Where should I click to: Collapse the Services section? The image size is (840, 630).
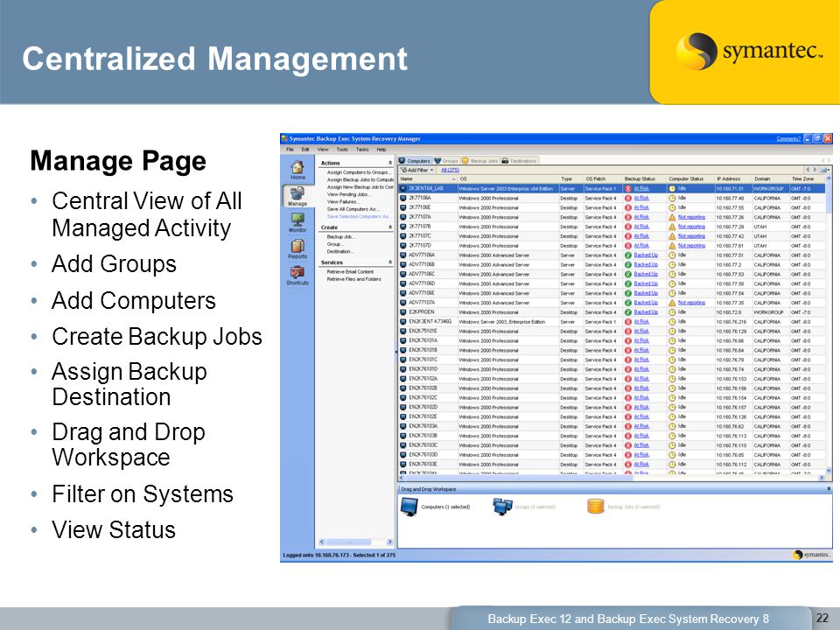390,262
